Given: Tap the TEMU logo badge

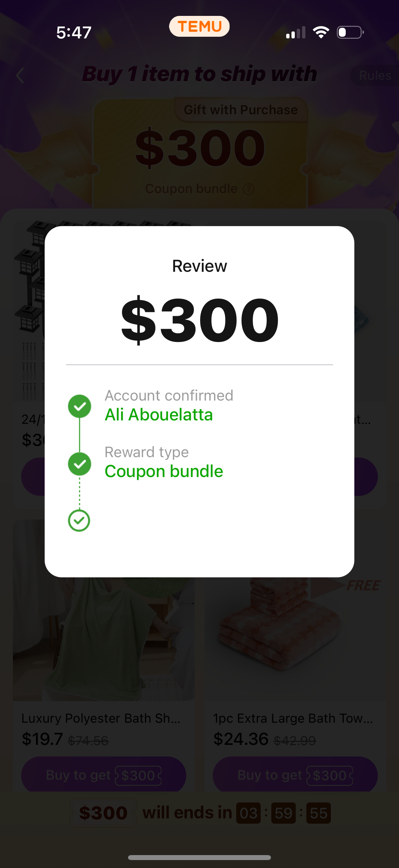Looking at the screenshot, I should pyautogui.click(x=199, y=26).
